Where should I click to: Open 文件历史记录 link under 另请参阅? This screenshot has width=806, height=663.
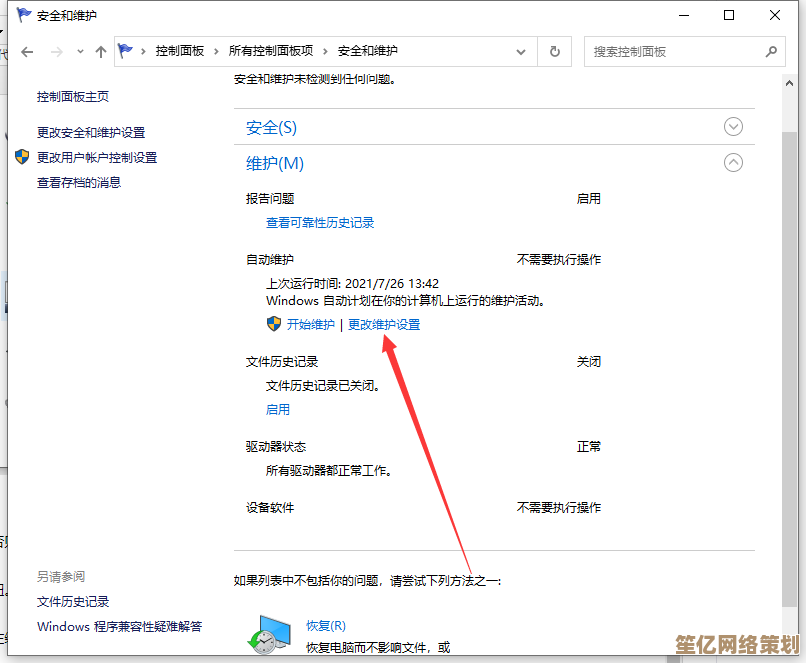73,602
